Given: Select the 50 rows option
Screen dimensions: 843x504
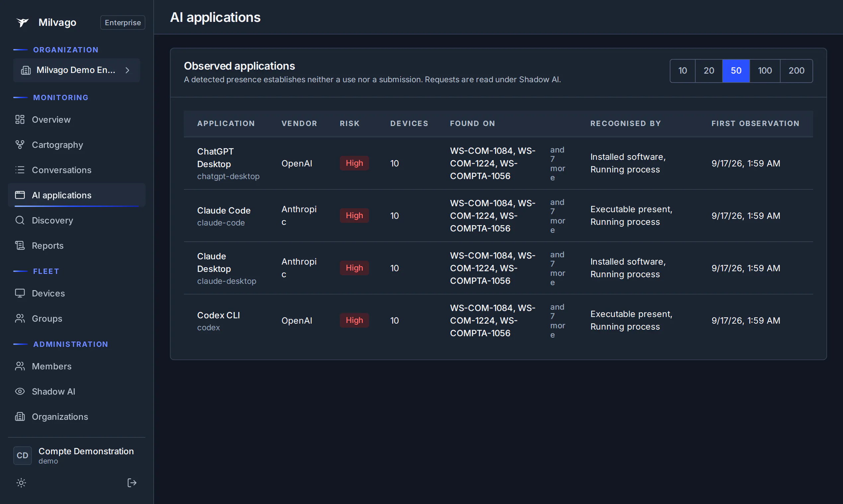Looking at the screenshot, I should (x=736, y=71).
